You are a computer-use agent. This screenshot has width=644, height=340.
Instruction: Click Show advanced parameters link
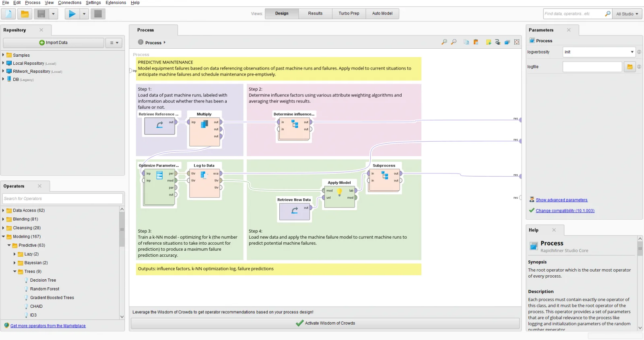561,200
